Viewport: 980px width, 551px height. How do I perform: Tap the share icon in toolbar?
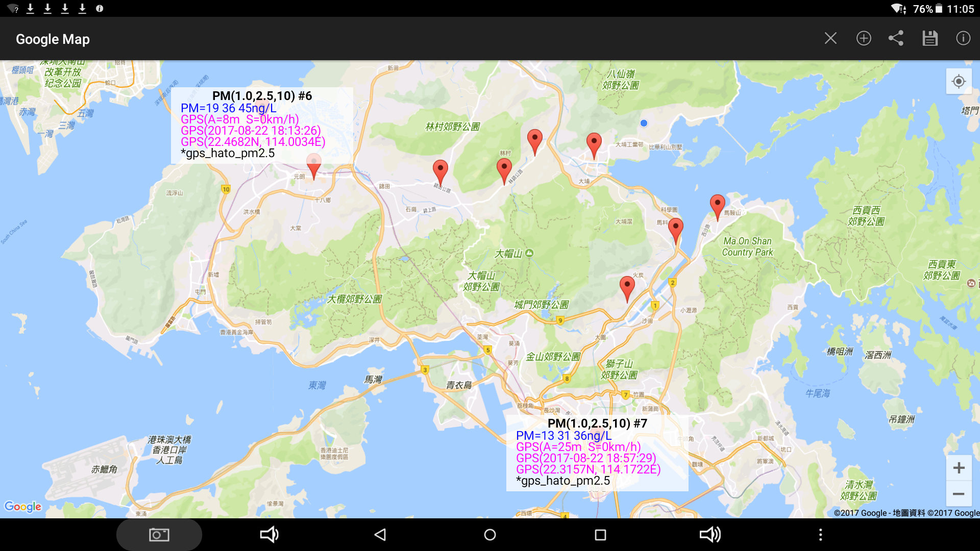pos(896,38)
